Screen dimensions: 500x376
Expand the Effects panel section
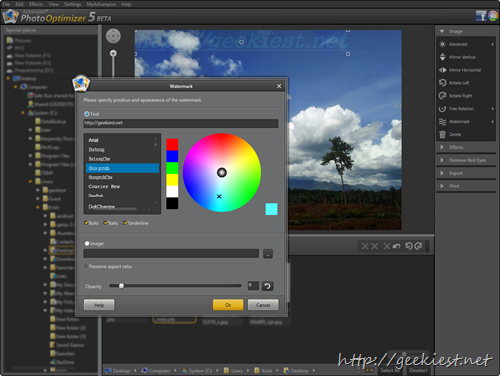pos(442,147)
